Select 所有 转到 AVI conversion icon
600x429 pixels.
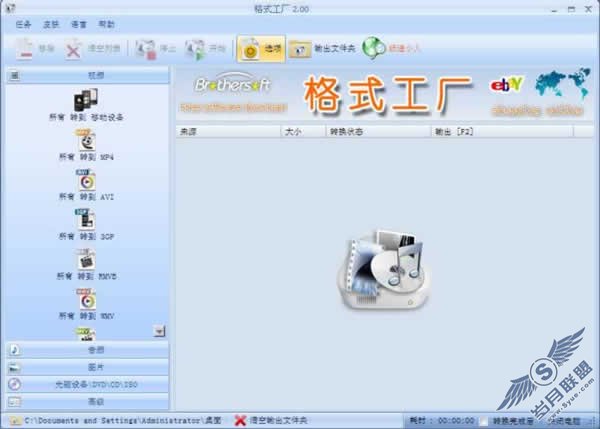86,180
